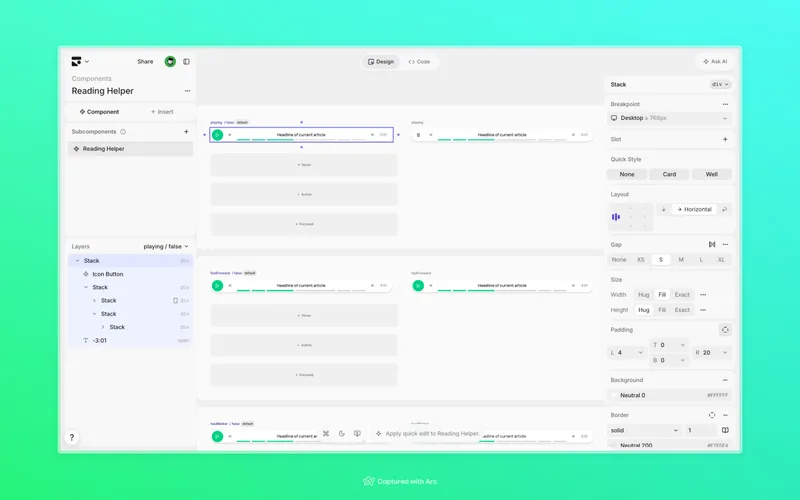Add a Slot with plus icon
Viewport: 800px width, 500px height.
(725, 139)
